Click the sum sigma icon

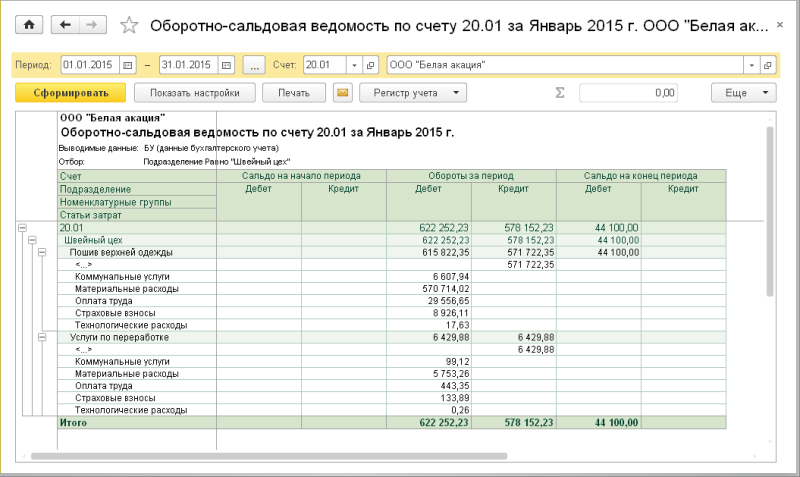[560, 93]
